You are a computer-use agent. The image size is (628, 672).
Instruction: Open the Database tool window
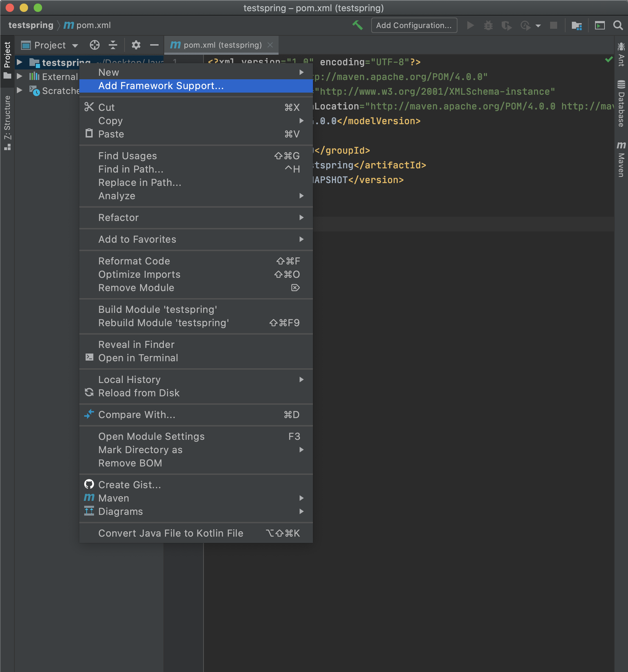pos(621,103)
